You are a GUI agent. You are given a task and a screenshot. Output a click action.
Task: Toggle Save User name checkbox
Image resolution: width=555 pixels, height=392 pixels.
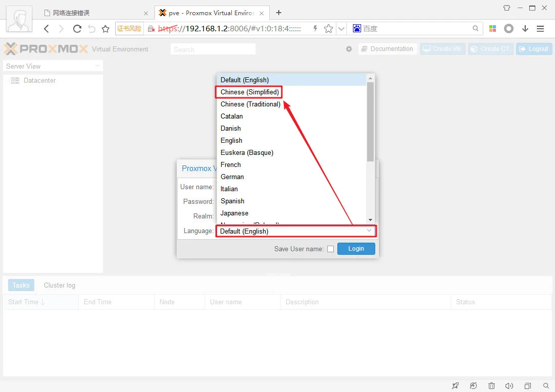click(x=330, y=249)
